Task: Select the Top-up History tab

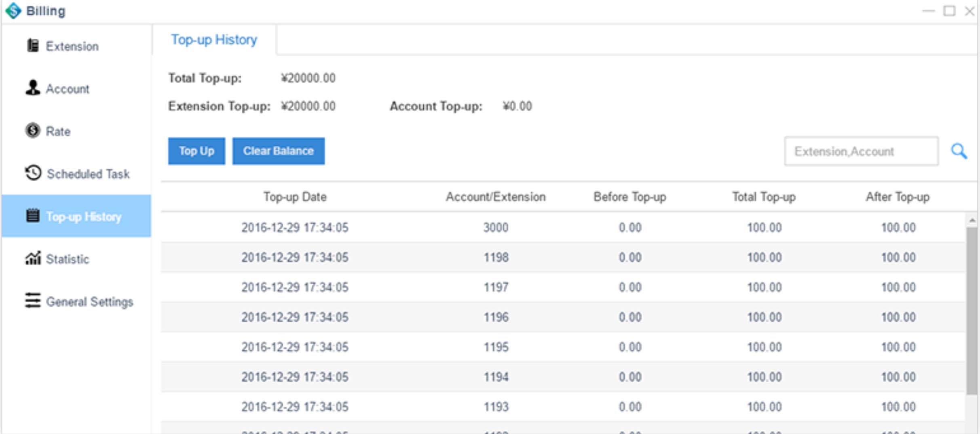Action: click(x=214, y=40)
